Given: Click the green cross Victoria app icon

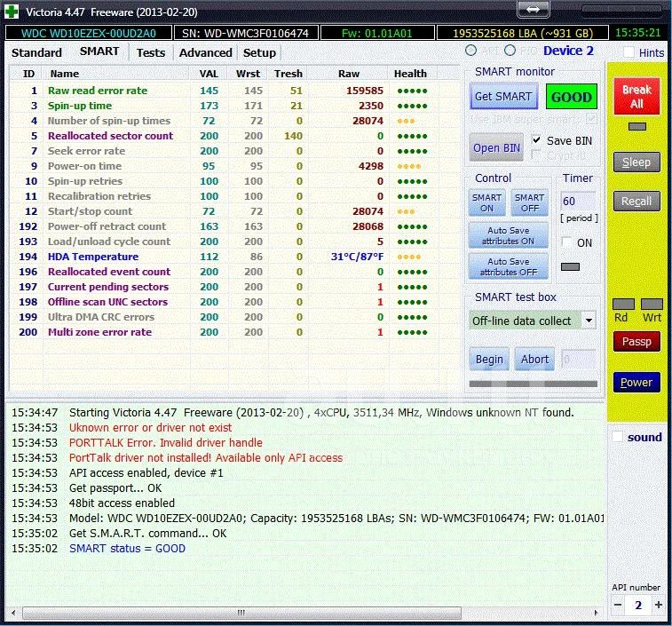Looking at the screenshot, I should point(12,12).
